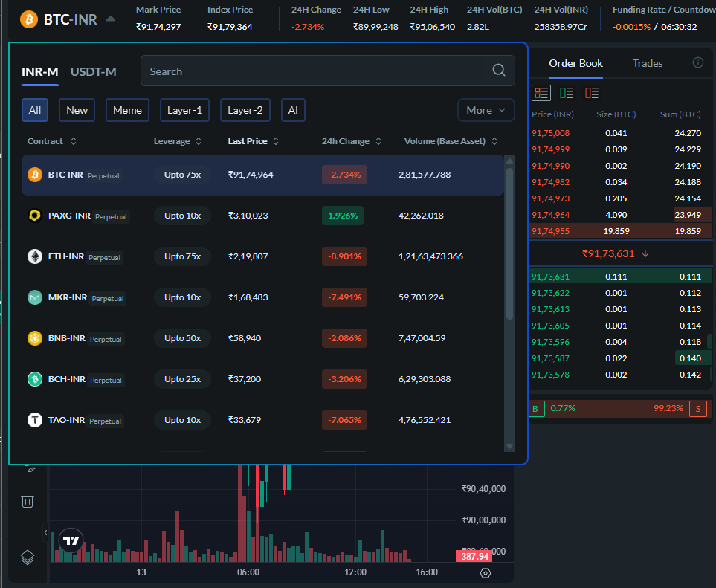Select the ETH-INR perpetual contract
Screen dimensions: 716x588
click(x=66, y=256)
